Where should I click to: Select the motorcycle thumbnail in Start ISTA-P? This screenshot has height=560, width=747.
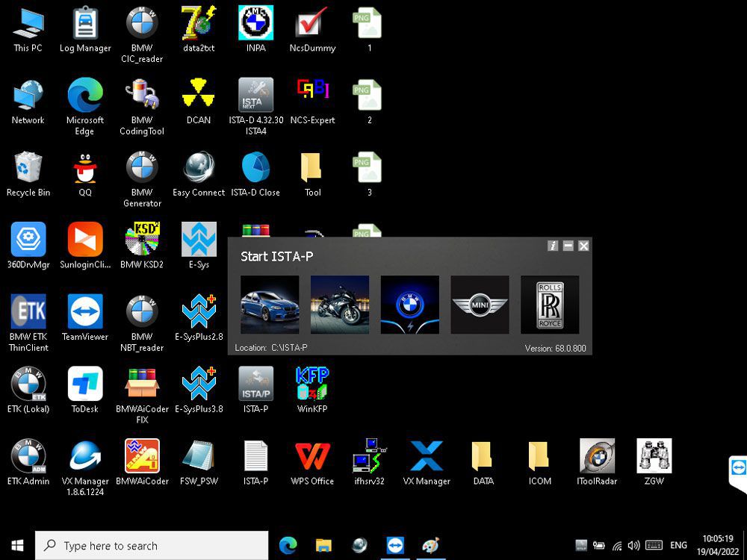click(x=340, y=305)
